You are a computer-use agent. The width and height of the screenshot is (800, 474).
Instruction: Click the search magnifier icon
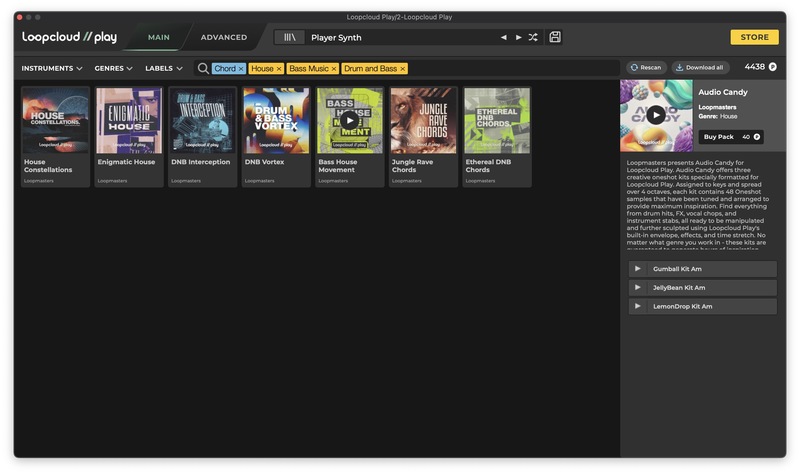(x=203, y=68)
